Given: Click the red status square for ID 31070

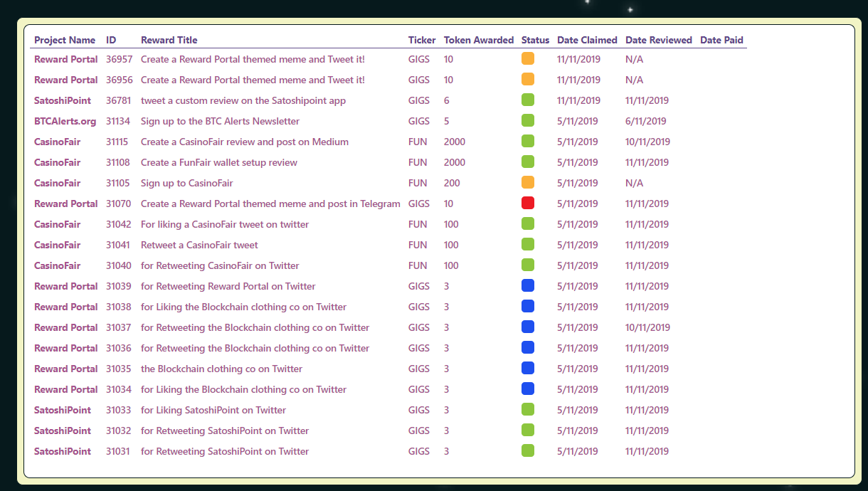Looking at the screenshot, I should [x=528, y=204].
